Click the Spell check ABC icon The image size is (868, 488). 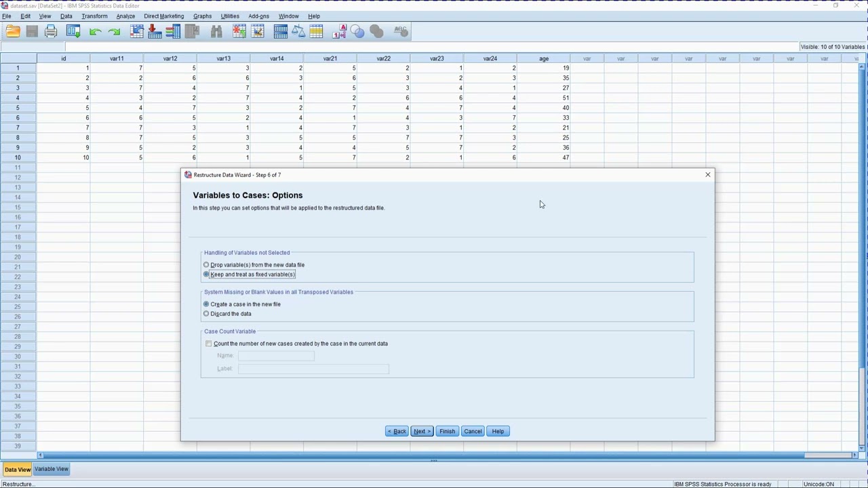401,31
